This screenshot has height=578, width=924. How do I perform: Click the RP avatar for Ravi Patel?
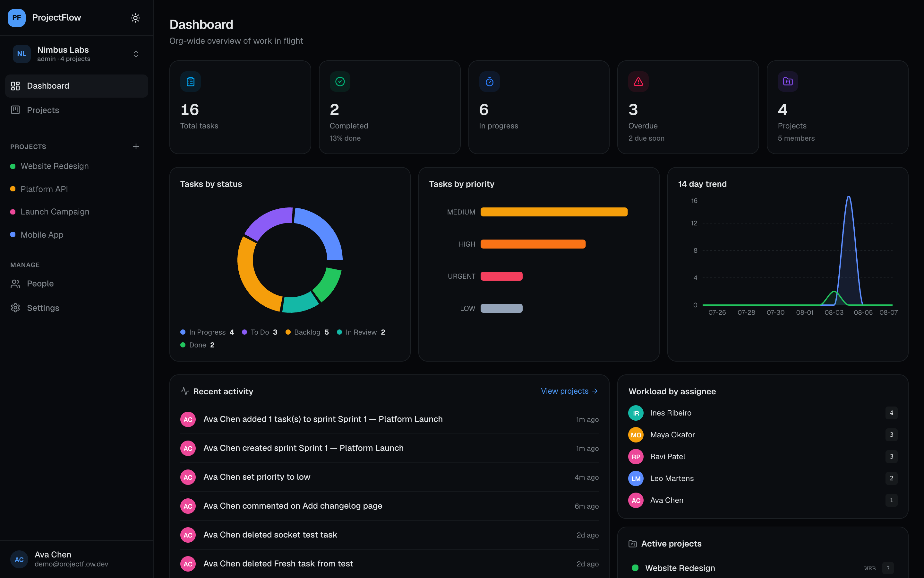(636, 456)
